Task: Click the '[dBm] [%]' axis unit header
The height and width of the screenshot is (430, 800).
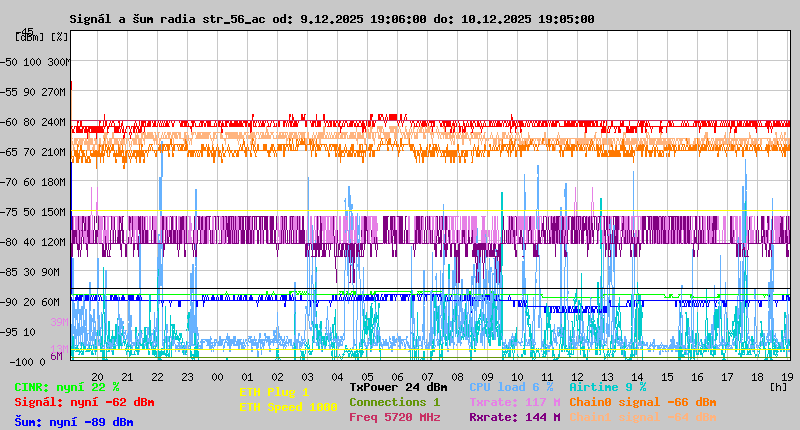Action: (42, 37)
